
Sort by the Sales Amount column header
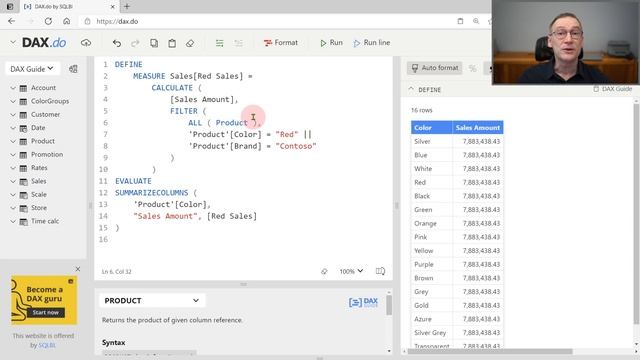[478, 127]
